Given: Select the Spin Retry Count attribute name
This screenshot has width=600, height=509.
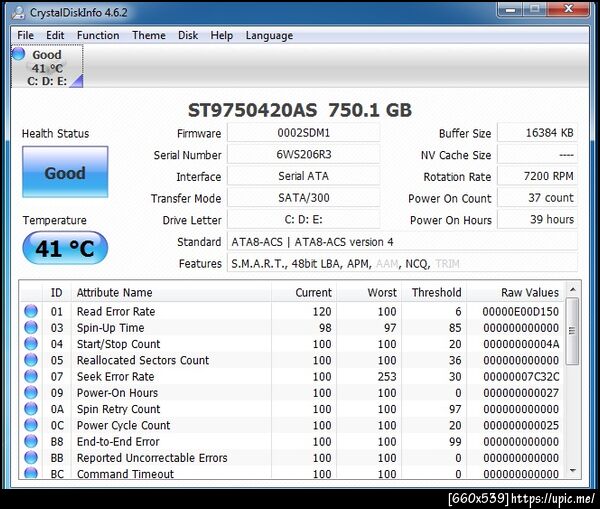Looking at the screenshot, I should coord(119,409).
